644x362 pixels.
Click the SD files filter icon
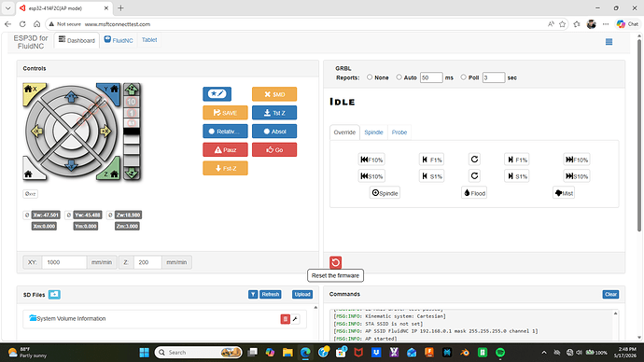click(x=253, y=294)
